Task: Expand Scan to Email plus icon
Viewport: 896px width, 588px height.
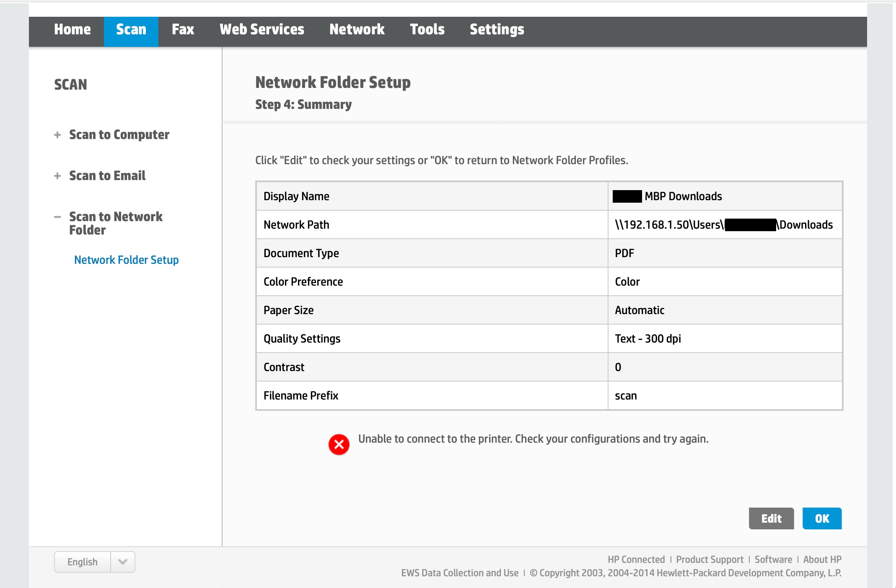Action: [57, 176]
